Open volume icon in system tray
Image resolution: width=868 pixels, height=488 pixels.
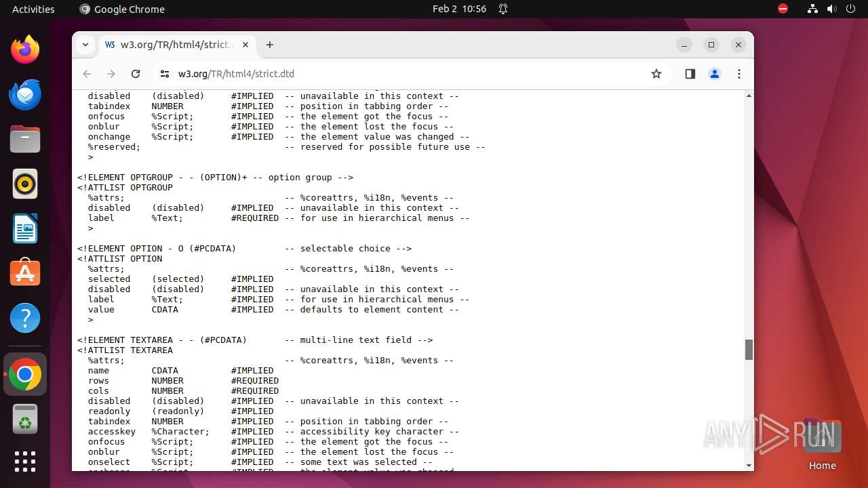tap(831, 9)
